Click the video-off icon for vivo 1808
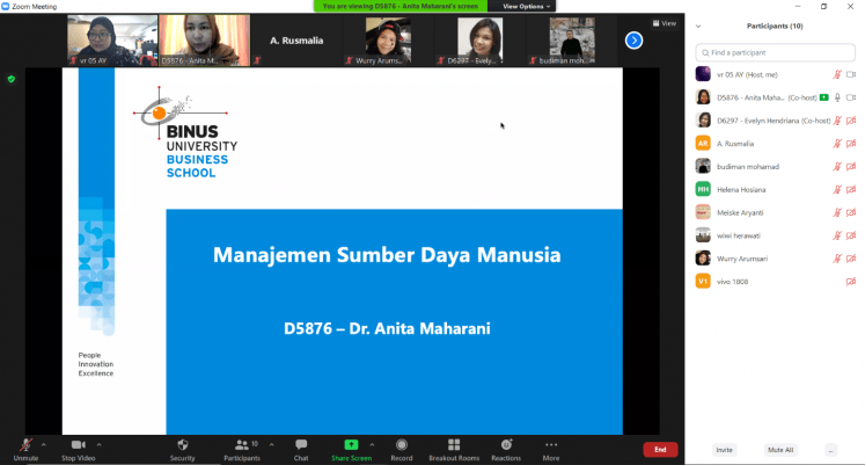This screenshot has width=866, height=466. pyautogui.click(x=851, y=282)
